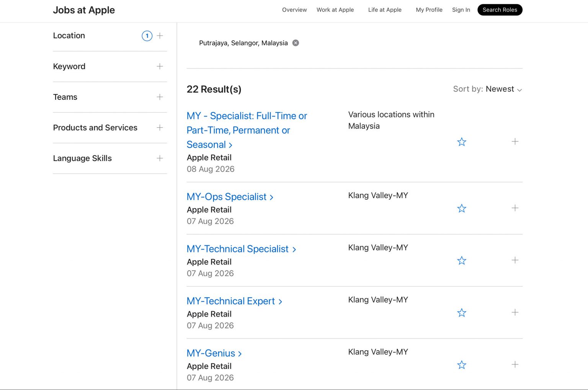The image size is (588, 390).
Task: Save the MY-Technical Specialist role to favorites
Action: coord(462,260)
